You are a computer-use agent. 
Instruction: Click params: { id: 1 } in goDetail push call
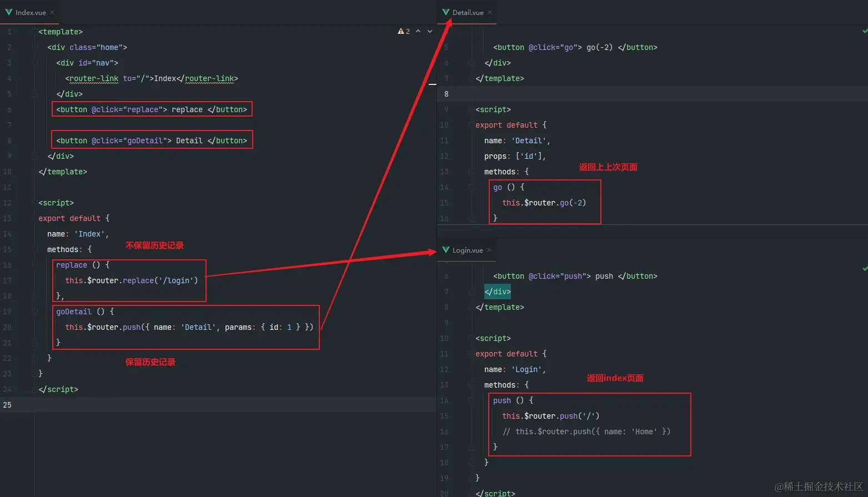[264, 327]
